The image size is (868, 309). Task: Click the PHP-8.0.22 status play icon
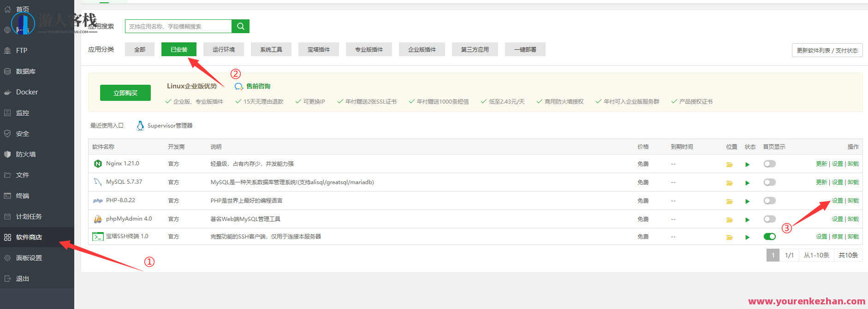tap(747, 201)
